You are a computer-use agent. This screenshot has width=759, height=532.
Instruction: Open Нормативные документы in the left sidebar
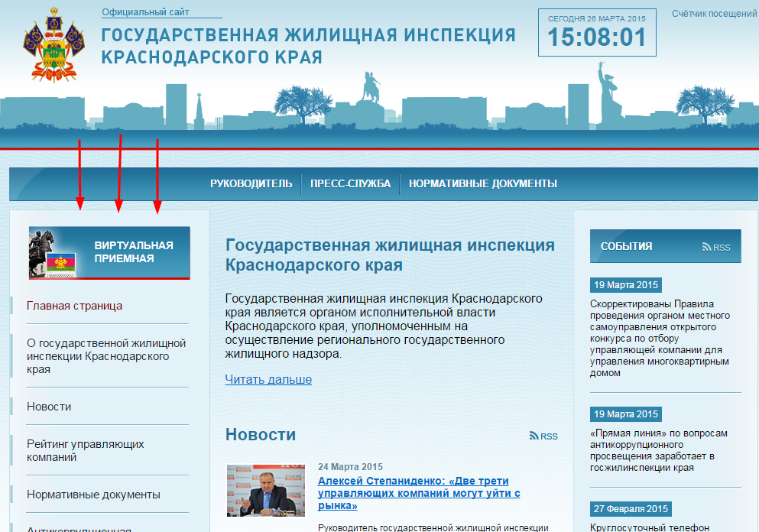[x=93, y=495]
